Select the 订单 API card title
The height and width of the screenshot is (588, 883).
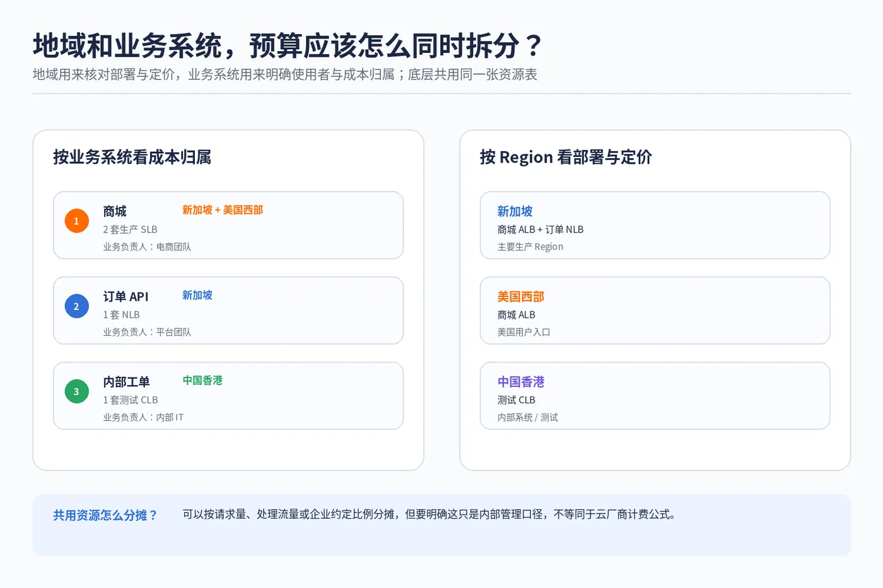pos(126,296)
